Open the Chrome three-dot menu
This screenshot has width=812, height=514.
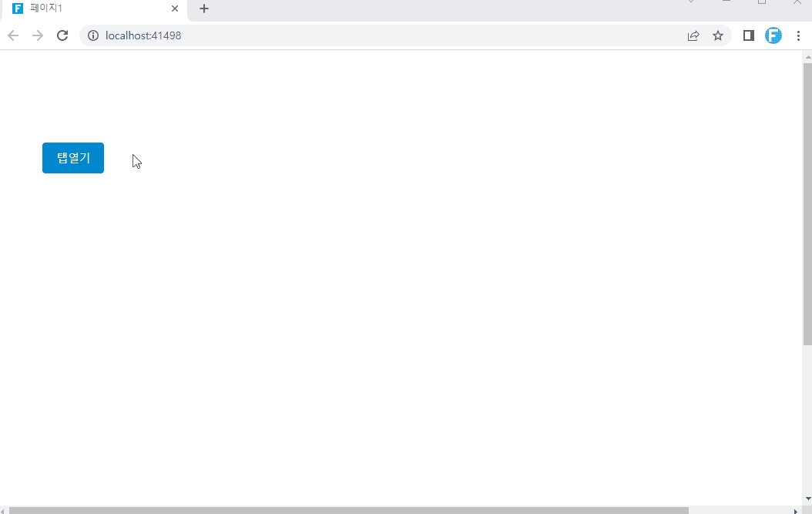click(798, 35)
